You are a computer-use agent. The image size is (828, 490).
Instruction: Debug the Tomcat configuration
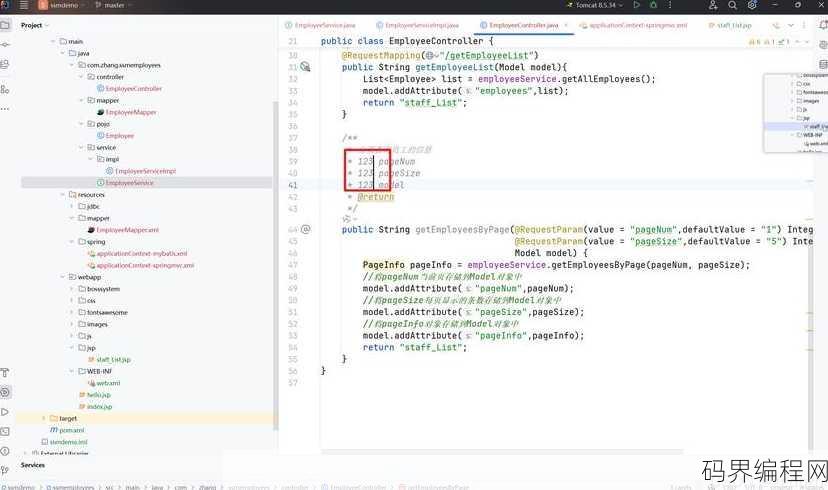pos(653,5)
